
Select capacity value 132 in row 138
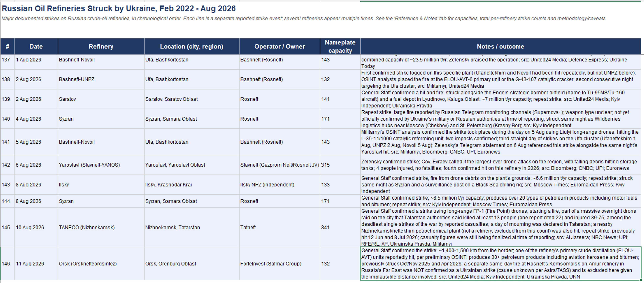point(340,79)
